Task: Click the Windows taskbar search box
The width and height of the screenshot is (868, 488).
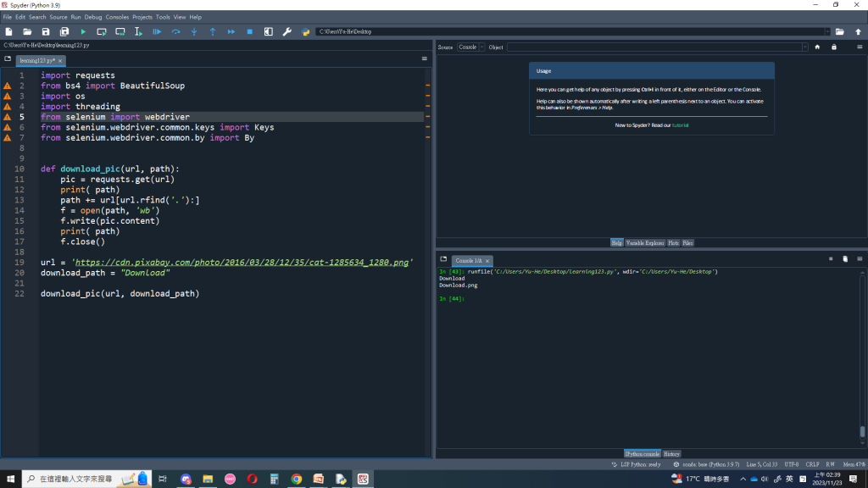Action: point(76,479)
